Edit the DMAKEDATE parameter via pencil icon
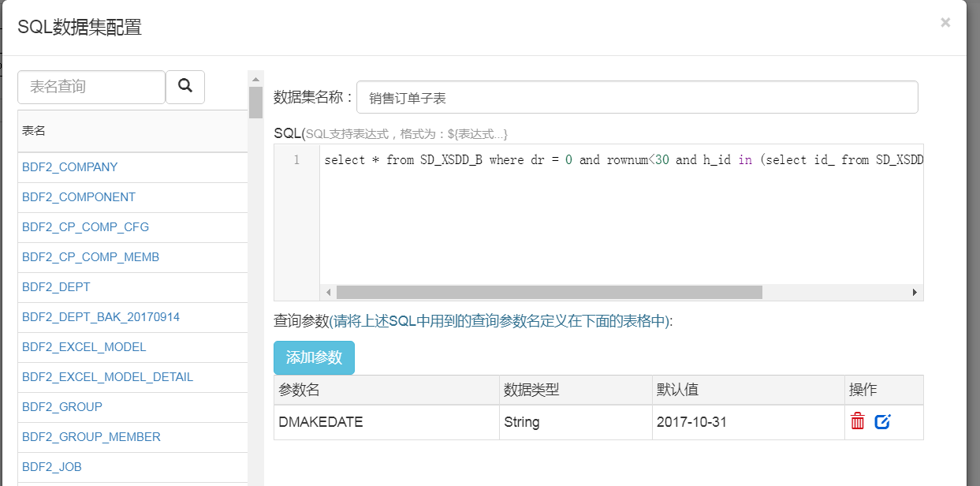The width and height of the screenshot is (980, 486). (882, 421)
